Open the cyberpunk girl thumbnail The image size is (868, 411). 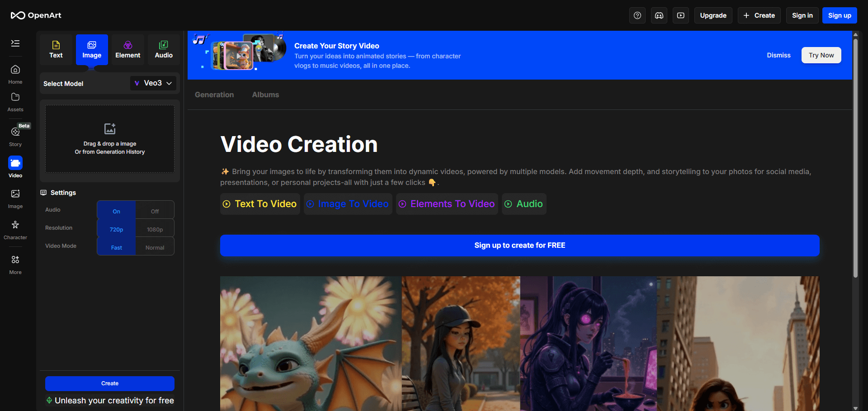(x=589, y=344)
